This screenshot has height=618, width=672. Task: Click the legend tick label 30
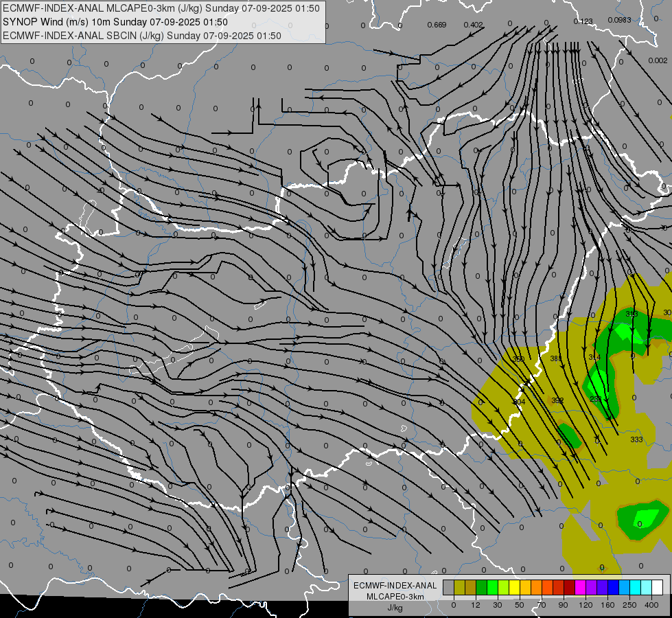click(x=498, y=605)
